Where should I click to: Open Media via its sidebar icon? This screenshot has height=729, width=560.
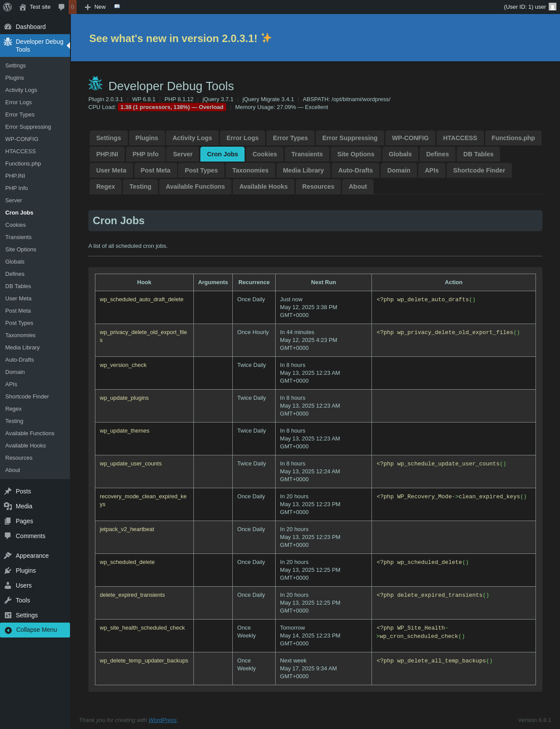tap(8, 506)
